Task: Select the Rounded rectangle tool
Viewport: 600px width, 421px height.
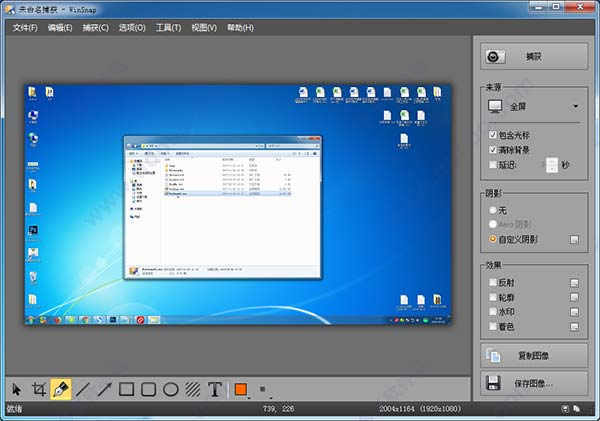Action: click(x=148, y=390)
